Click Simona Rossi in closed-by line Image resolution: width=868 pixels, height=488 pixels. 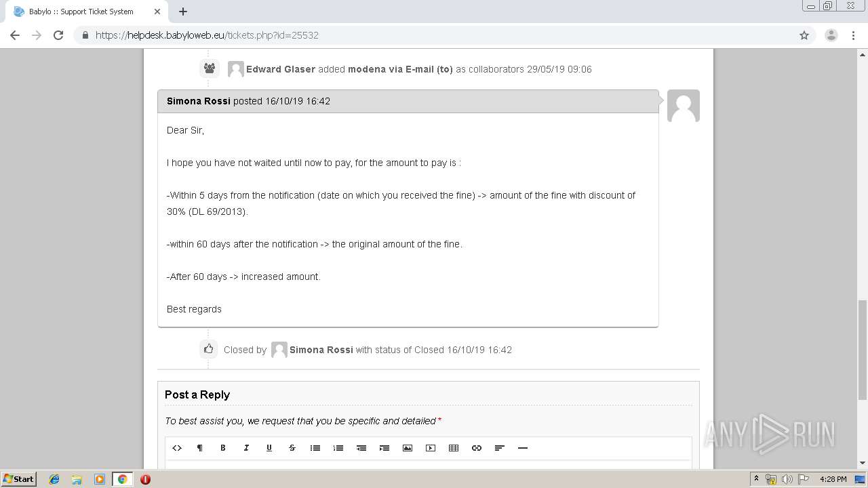click(x=321, y=350)
